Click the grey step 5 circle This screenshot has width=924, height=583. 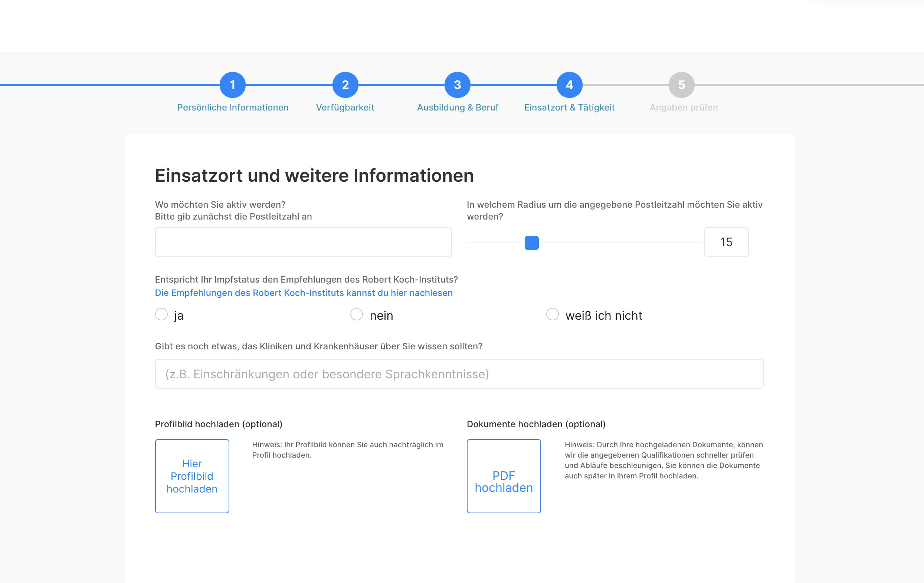[681, 85]
